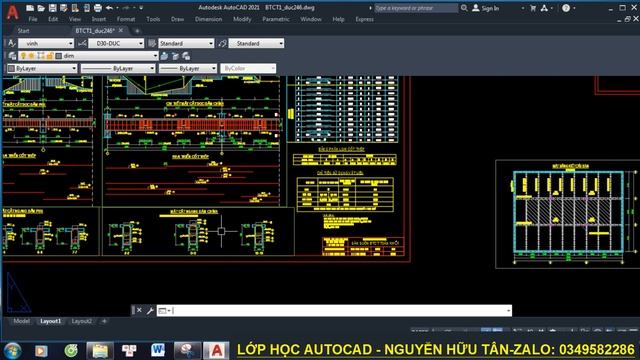Click the Layer Previous icon
640x360 pixels.
pyautogui.click(x=176, y=56)
